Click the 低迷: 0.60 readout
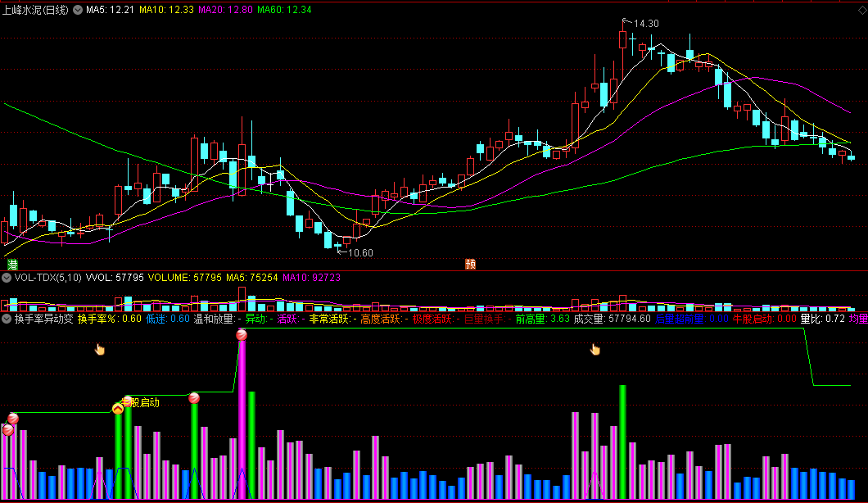868x503 pixels. point(167,319)
